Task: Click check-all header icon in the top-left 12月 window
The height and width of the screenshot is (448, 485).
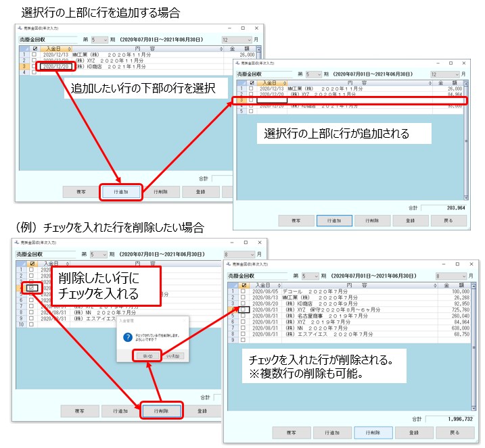Action: point(34,49)
